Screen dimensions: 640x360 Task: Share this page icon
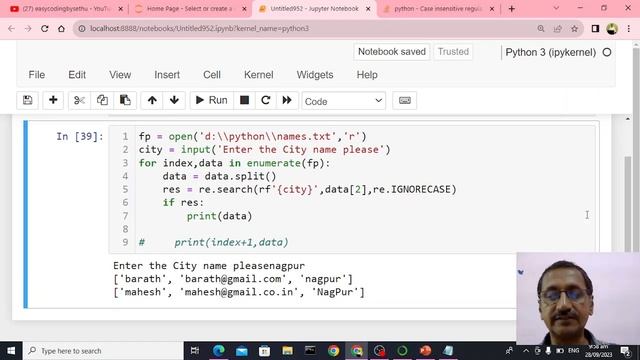[558, 29]
